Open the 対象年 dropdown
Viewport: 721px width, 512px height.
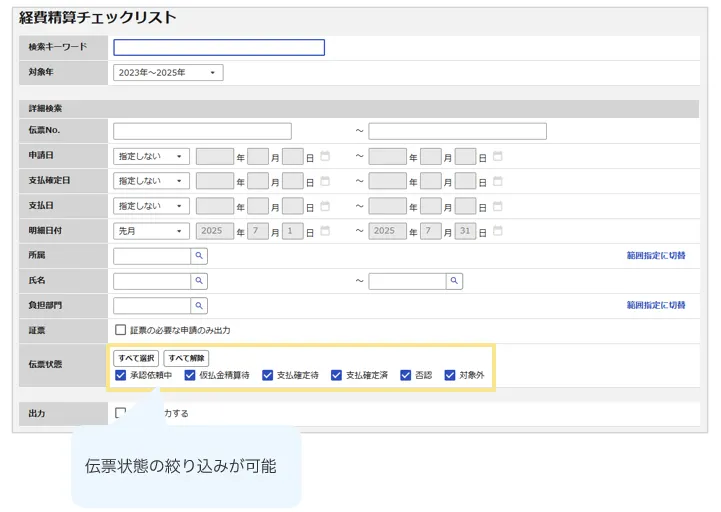168,73
